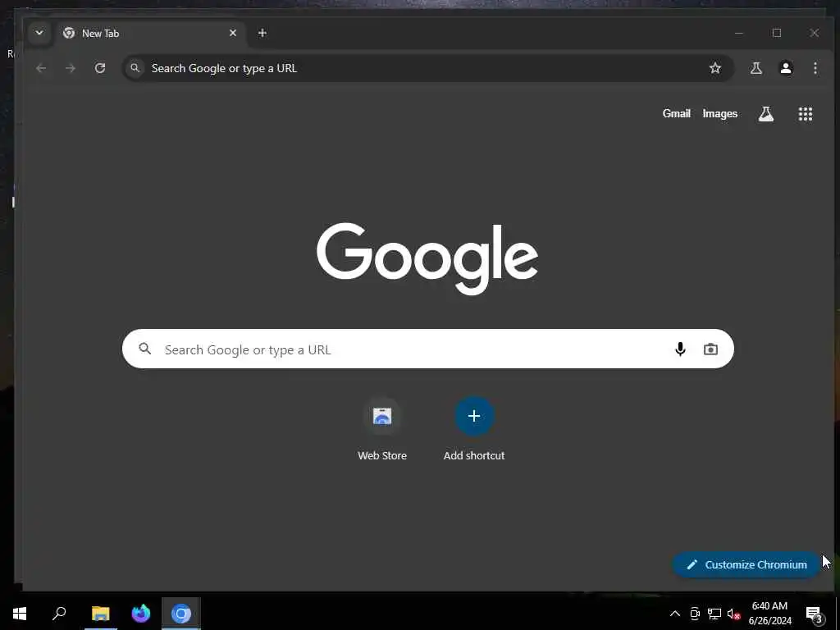Open Search Labs flask on page
Viewport: 840px width, 630px height.
(766, 113)
